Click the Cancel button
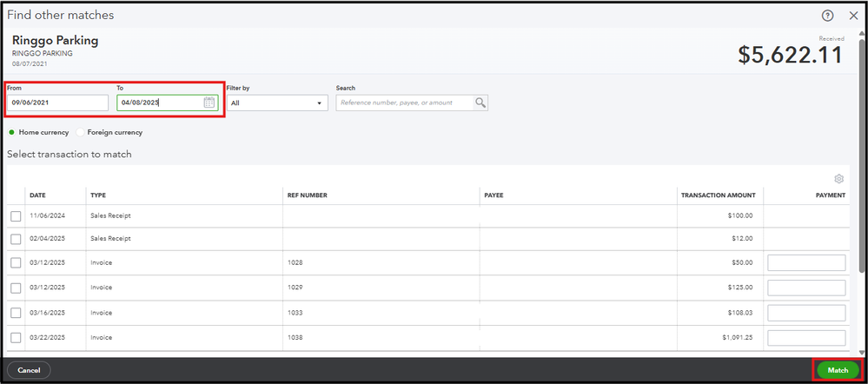 (x=29, y=370)
